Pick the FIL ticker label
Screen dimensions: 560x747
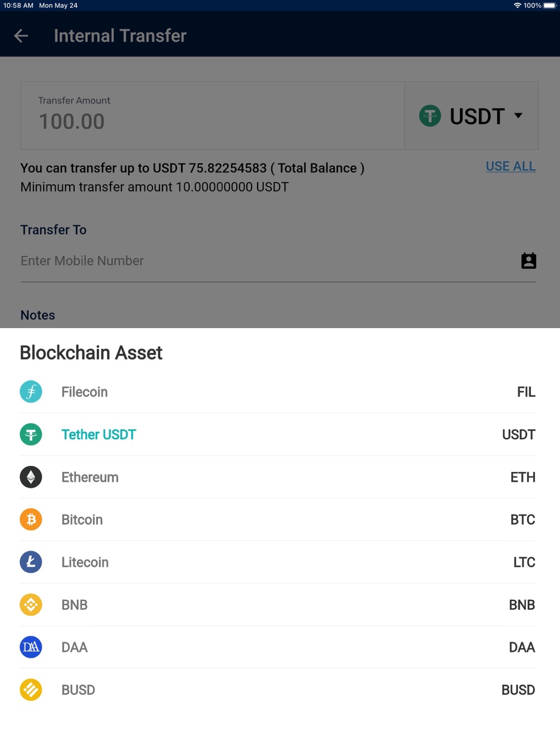(x=526, y=392)
